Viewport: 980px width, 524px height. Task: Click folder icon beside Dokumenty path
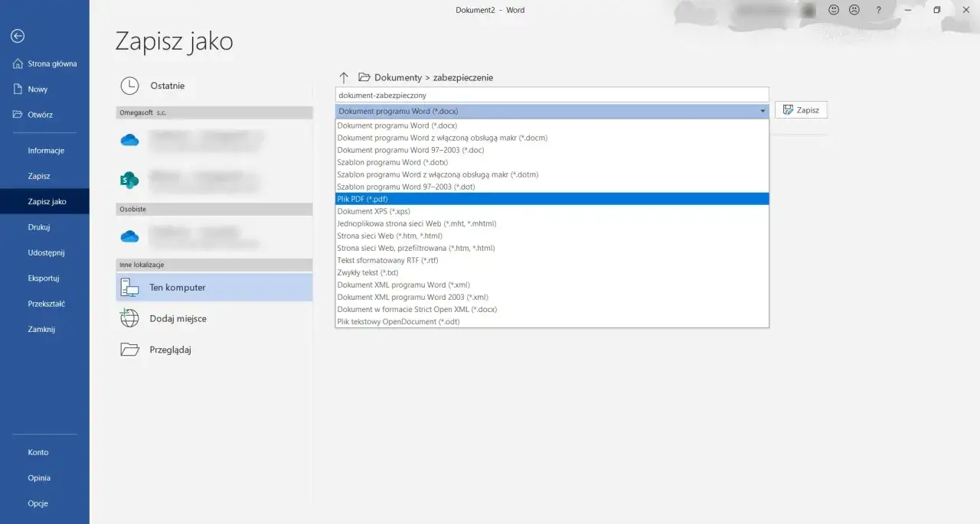pyautogui.click(x=364, y=77)
